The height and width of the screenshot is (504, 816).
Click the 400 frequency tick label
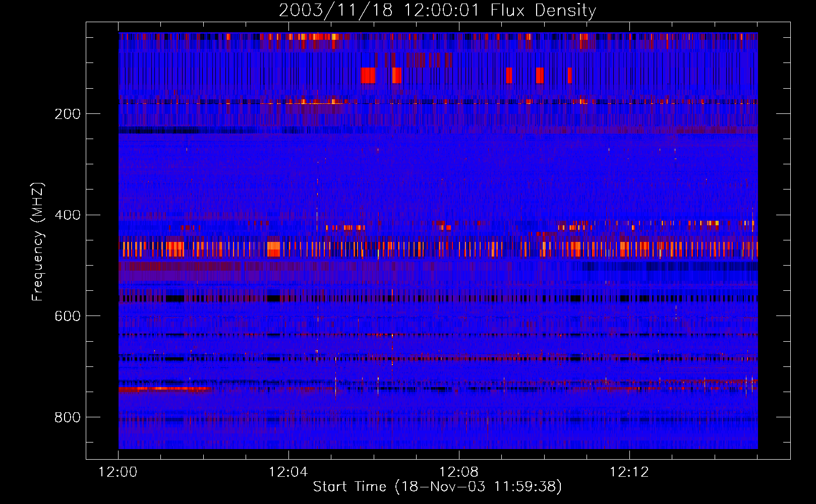click(x=68, y=215)
